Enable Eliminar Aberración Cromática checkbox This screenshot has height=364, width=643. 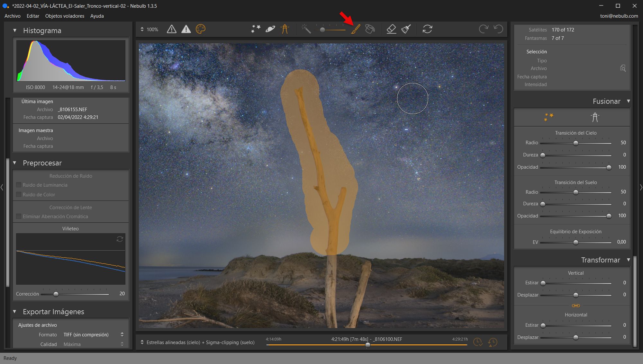pyautogui.click(x=19, y=217)
